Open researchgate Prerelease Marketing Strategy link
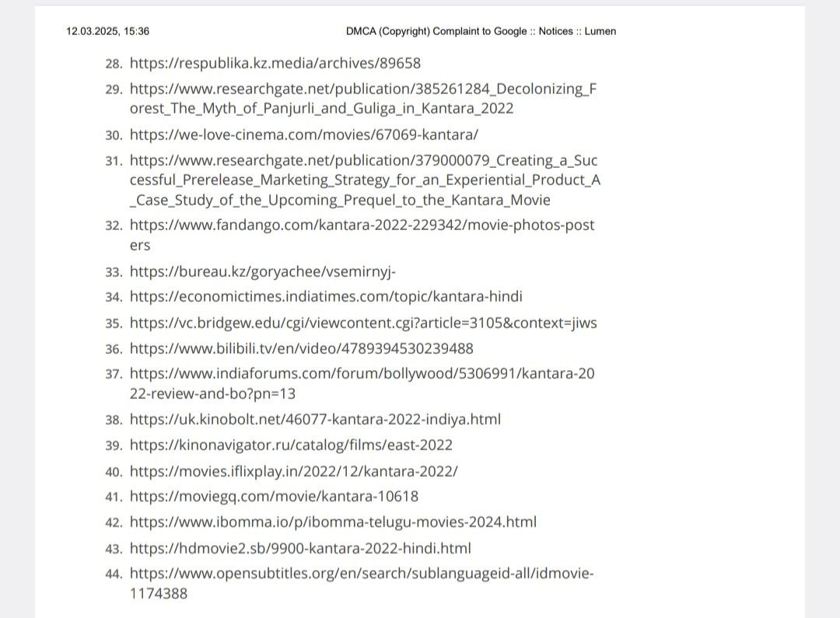This screenshot has width=840, height=618. [x=365, y=180]
